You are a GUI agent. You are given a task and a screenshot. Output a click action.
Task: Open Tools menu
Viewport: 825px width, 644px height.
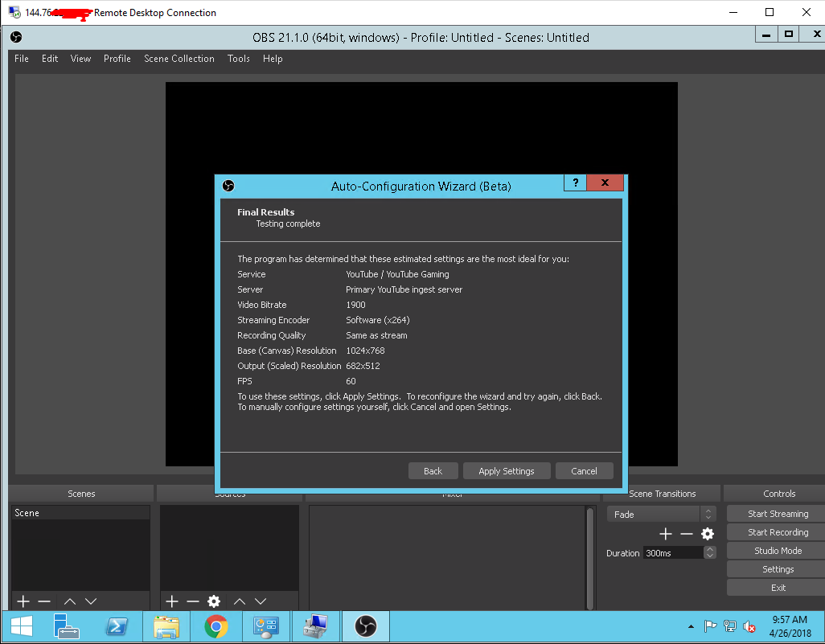pos(238,59)
